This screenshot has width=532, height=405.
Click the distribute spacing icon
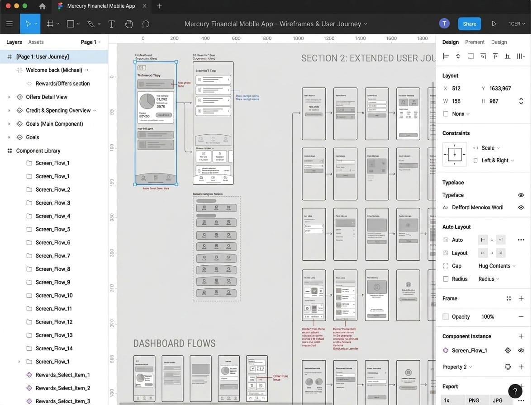520,56
